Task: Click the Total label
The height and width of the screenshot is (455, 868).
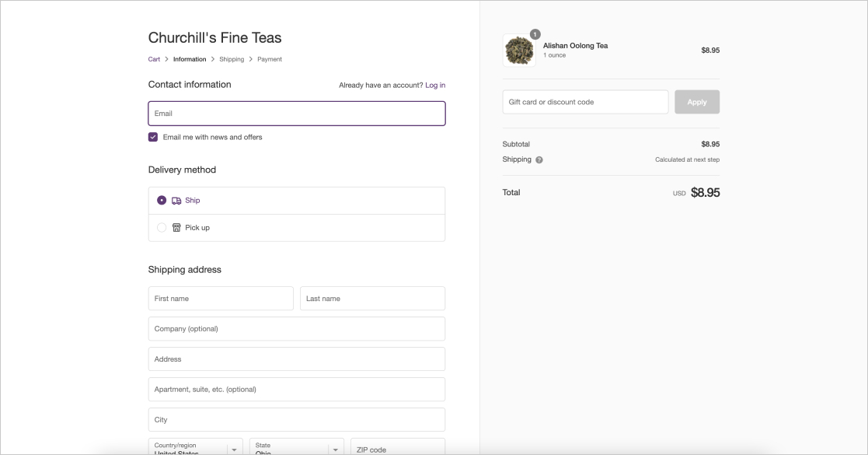Action: (511, 193)
